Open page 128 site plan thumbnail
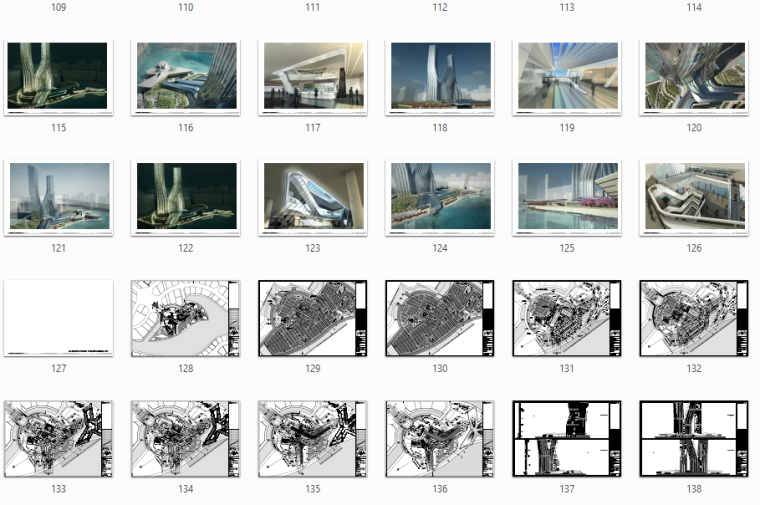Screen dimensions: 760x505 [186, 318]
